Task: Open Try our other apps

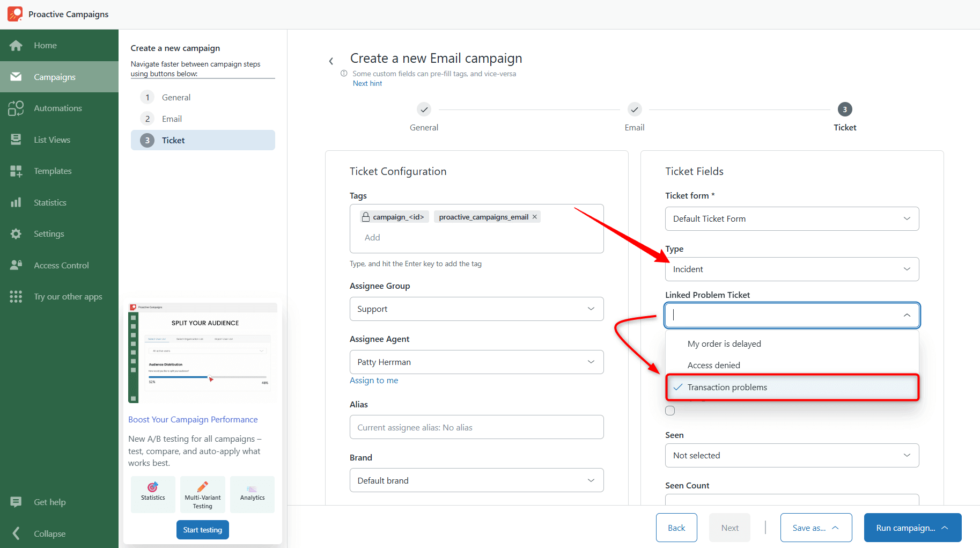Action: point(68,296)
